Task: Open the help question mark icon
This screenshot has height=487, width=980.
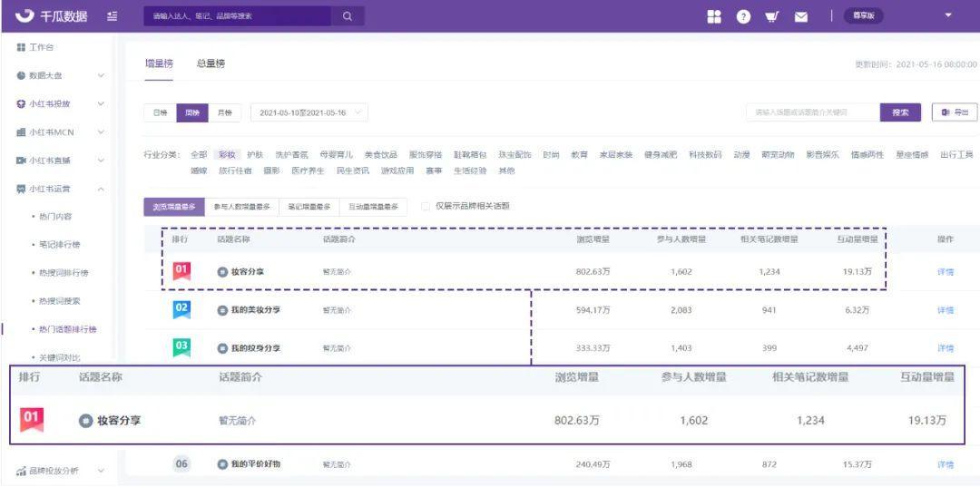Action: pyautogui.click(x=743, y=15)
